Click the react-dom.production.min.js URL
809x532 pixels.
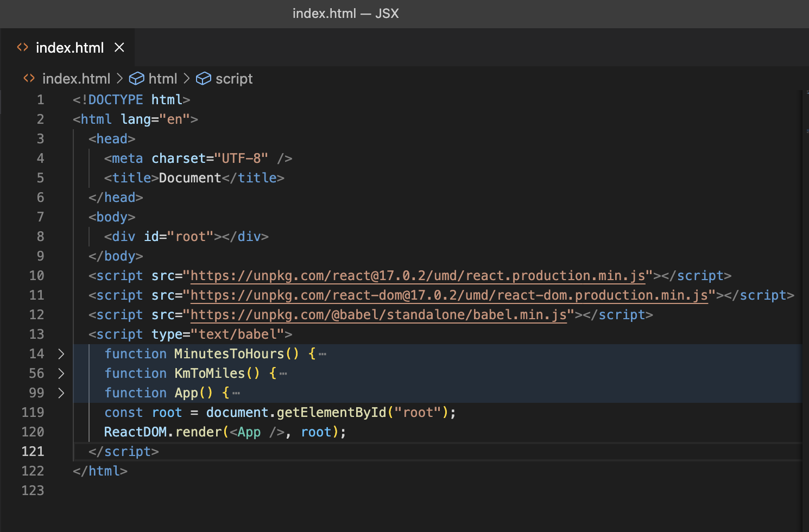[x=450, y=295]
